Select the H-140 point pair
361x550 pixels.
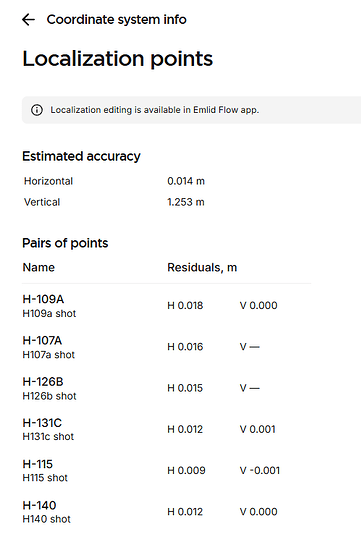(x=166, y=512)
